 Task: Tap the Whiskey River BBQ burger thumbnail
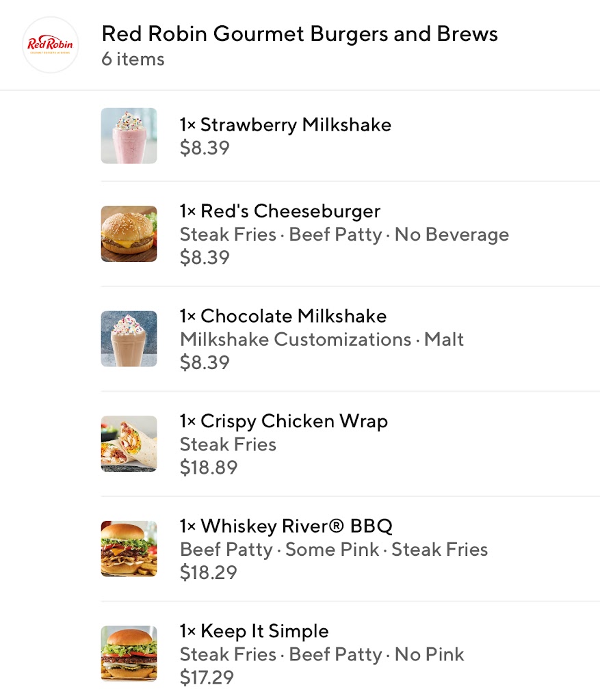coord(129,549)
